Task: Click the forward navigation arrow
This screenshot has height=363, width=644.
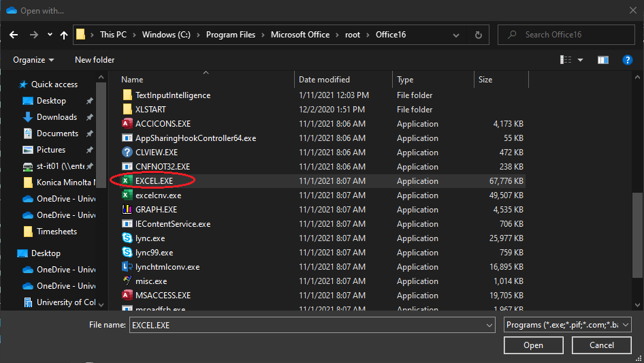Action: coord(33,35)
